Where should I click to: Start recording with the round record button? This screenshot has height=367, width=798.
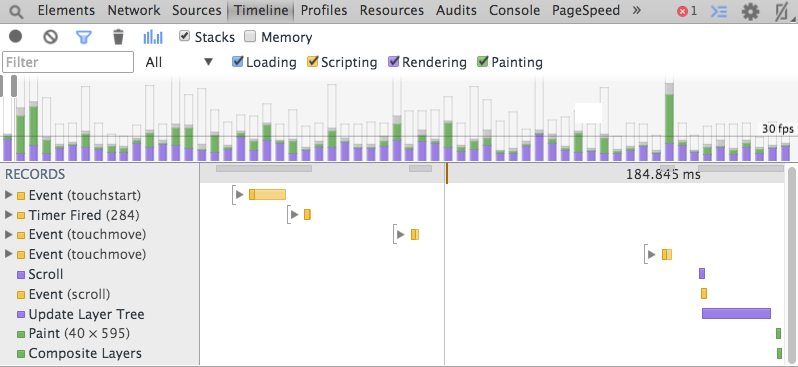click(x=16, y=37)
